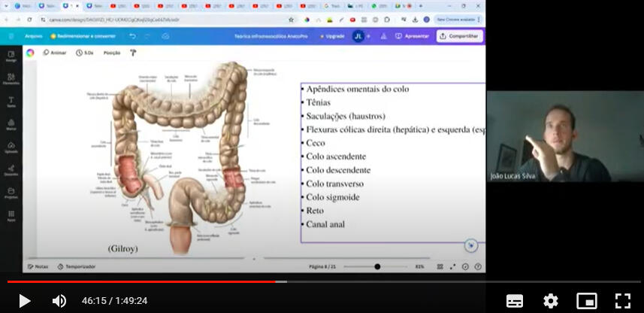The height and width of the screenshot is (313, 644).
Task: Open the Temporizador at the bottom
Action: coord(77,266)
